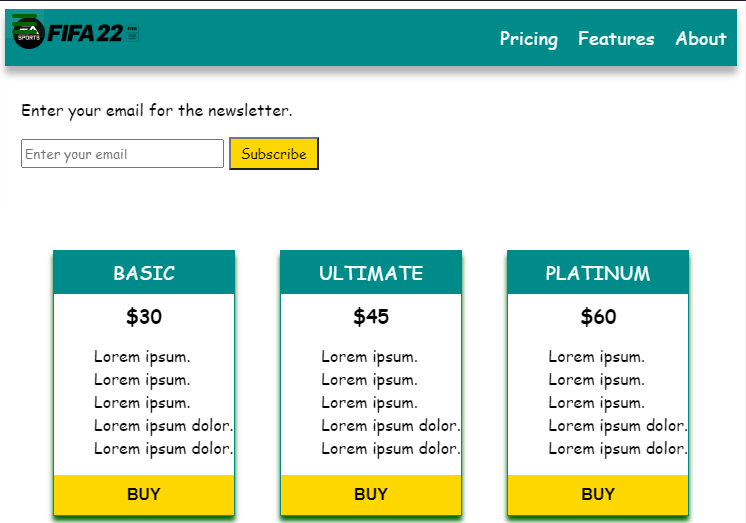The image size is (746, 523).
Task: Click the $30 price label
Action: click(144, 316)
